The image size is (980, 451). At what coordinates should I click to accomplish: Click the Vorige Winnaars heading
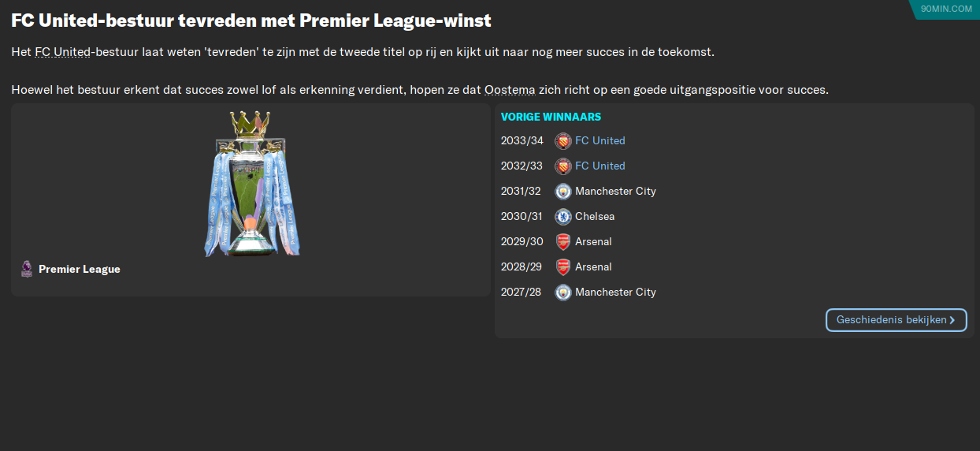tap(551, 117)
